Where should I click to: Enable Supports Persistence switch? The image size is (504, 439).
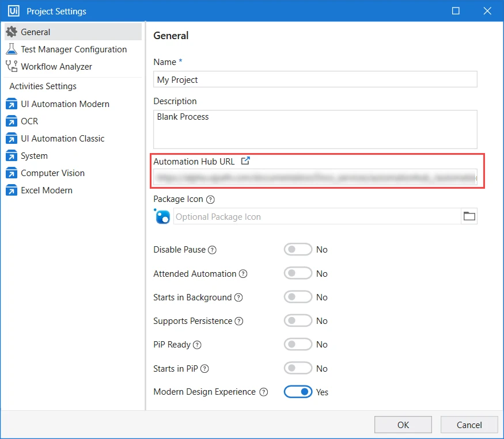[298, 320]
